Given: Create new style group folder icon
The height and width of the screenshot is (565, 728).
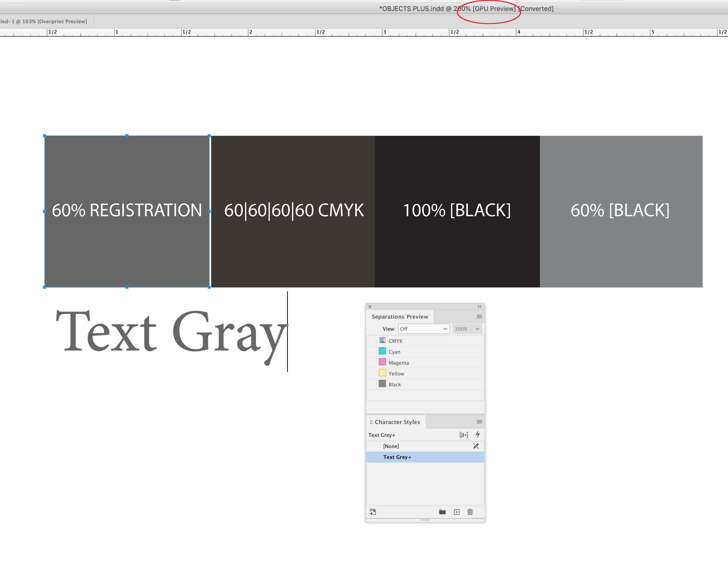Looking at the screenshot, I should 442,512.
